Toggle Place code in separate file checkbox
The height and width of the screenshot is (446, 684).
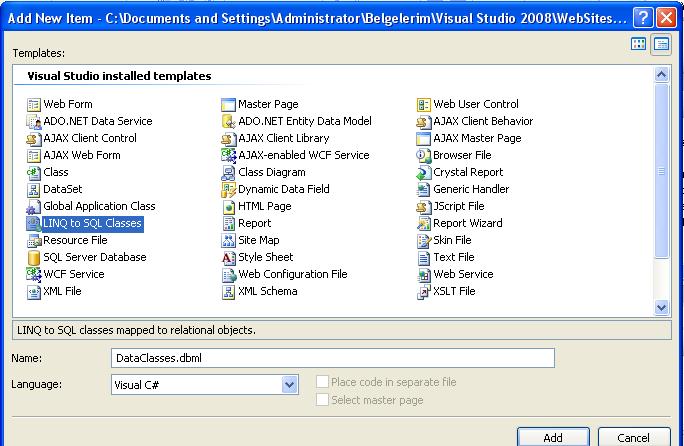[322, 381]
